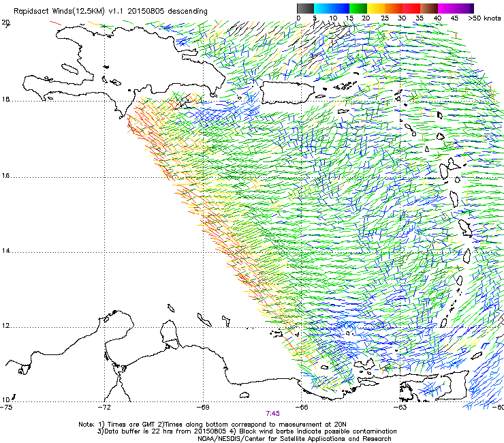Click the gray 0–5 knots legend swatch

[x=305, y=8]
